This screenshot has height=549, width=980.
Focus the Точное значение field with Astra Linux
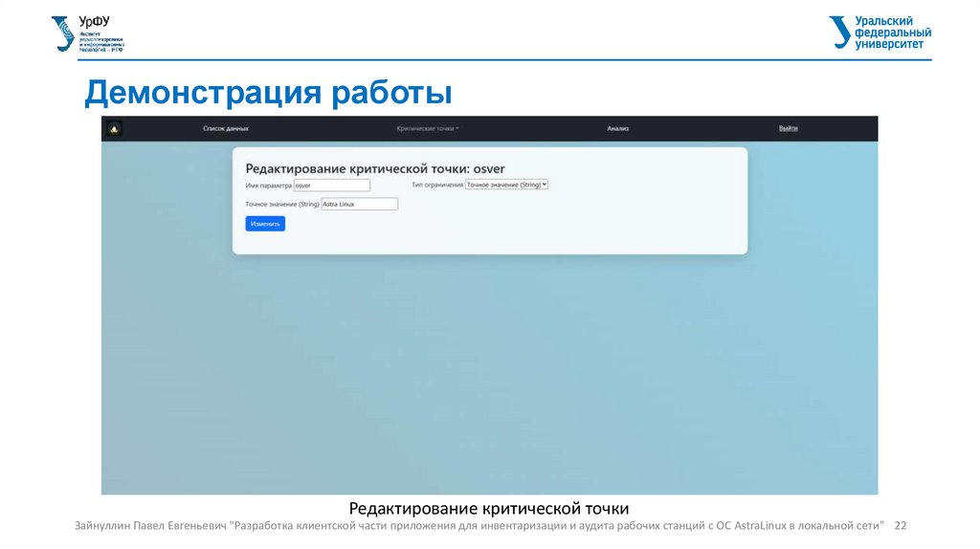(360, 205)
